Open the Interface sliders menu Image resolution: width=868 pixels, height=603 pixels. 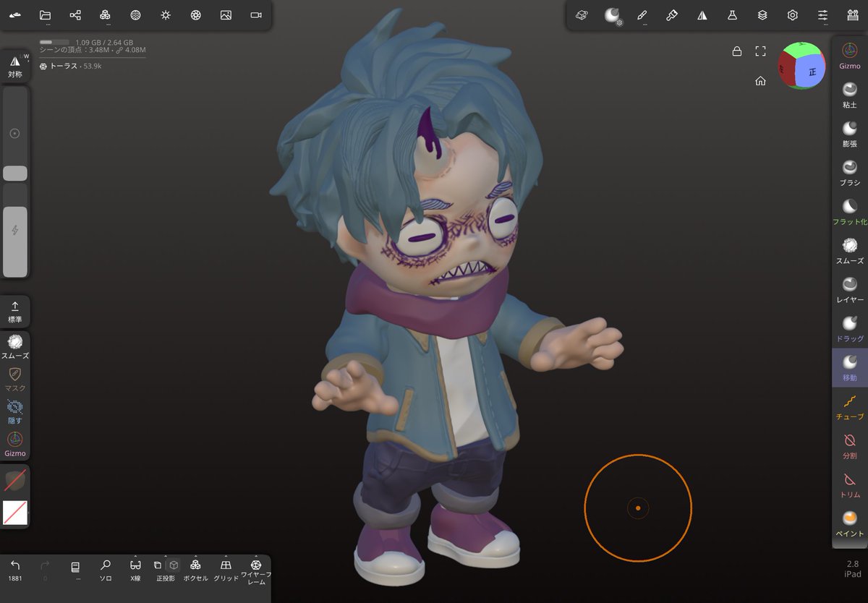coord(822,15)
